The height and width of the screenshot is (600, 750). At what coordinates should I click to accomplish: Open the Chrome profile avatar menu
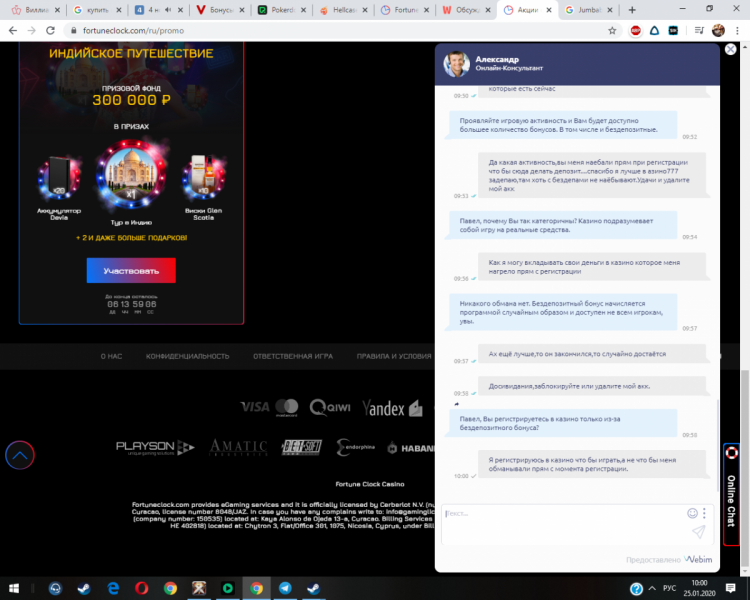[x=717, y=30]
